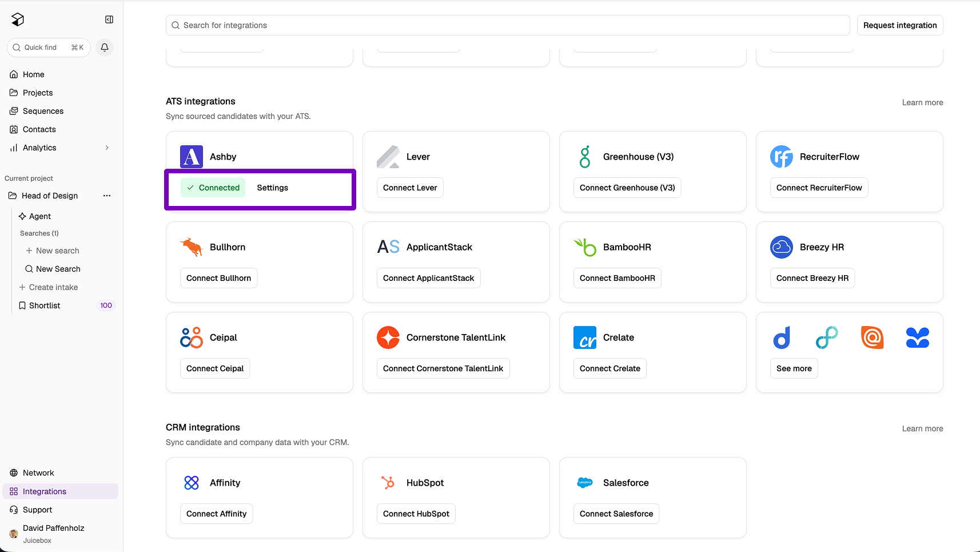Click See more ATS integrations
This screenshot has width=980, height=552.
coord(794,368)
